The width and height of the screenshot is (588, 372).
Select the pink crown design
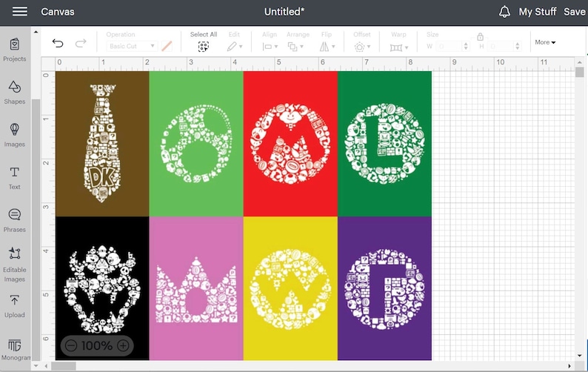pos(196,288)
